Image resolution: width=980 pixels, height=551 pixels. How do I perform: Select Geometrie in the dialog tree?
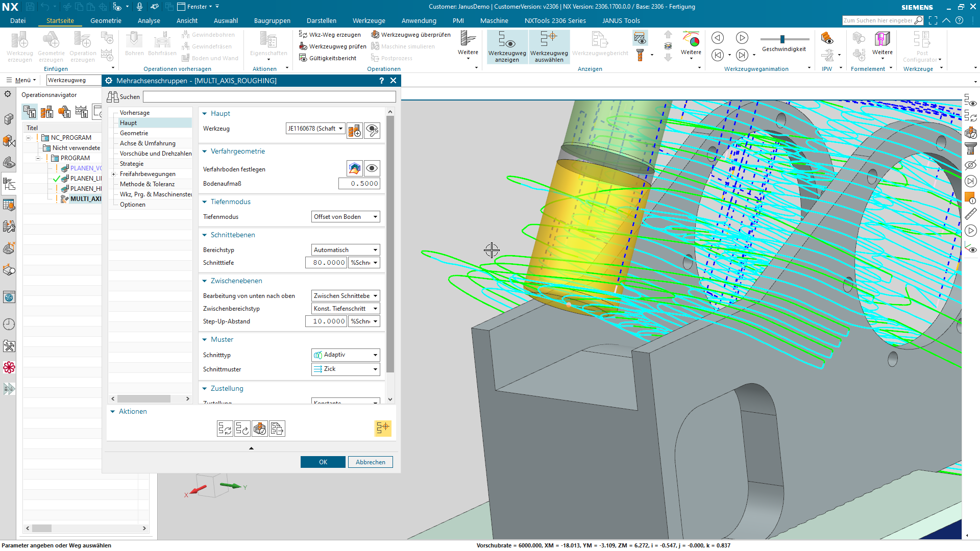pyautogui.click(x=134, y=133)
